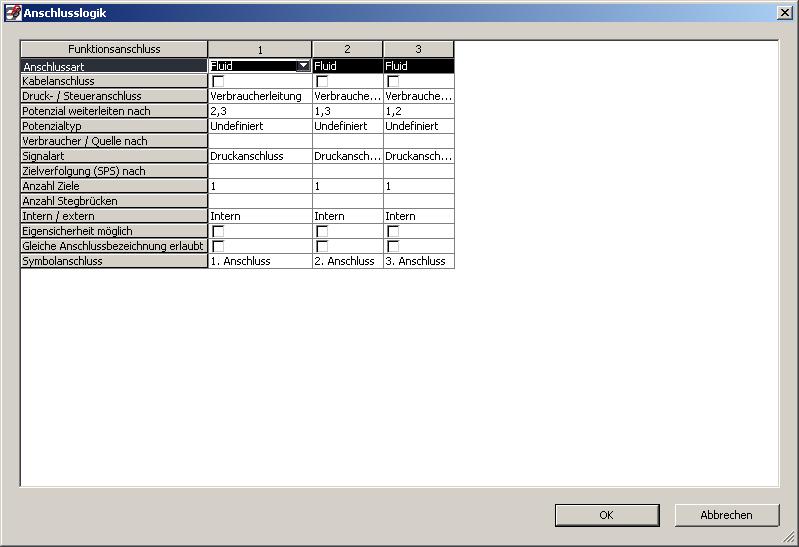Click the Fluid cell in column 3
The width and height of the screenshot is (799, 547).
coord(418,66)
